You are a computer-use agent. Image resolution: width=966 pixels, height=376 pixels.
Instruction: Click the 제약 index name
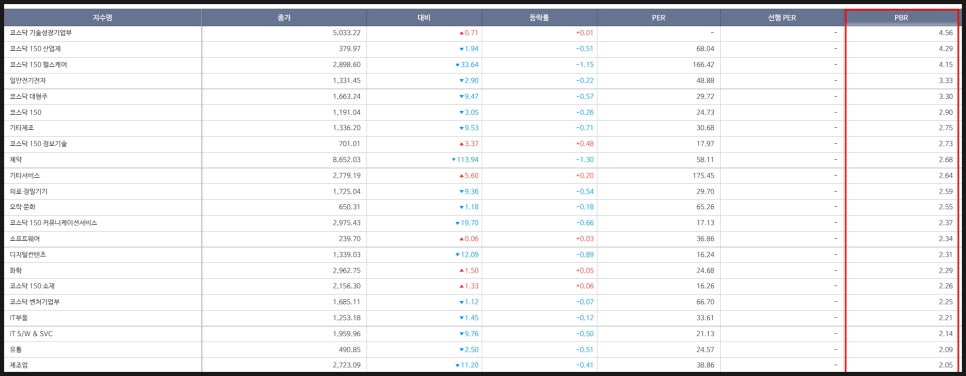tap(16, 160)
